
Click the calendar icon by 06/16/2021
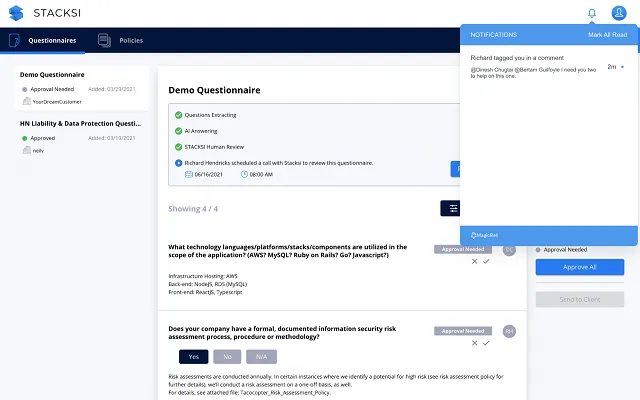coord(189,174)
